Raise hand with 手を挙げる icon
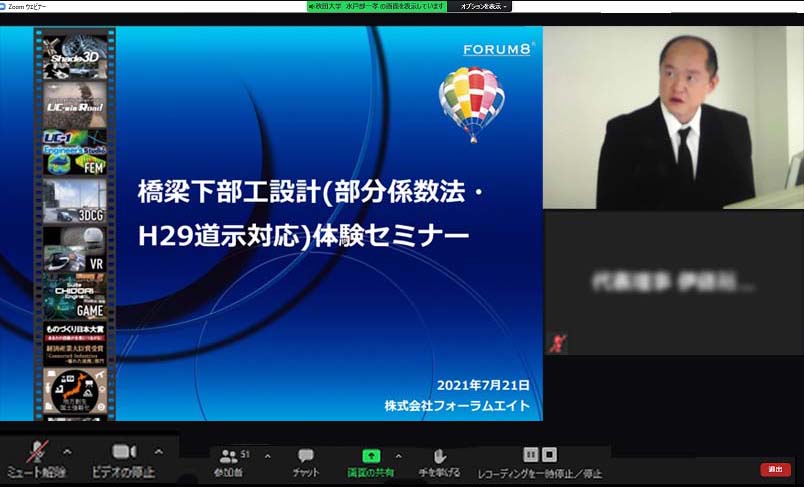This screenshot has width=804, height=487. pos(439,456)
